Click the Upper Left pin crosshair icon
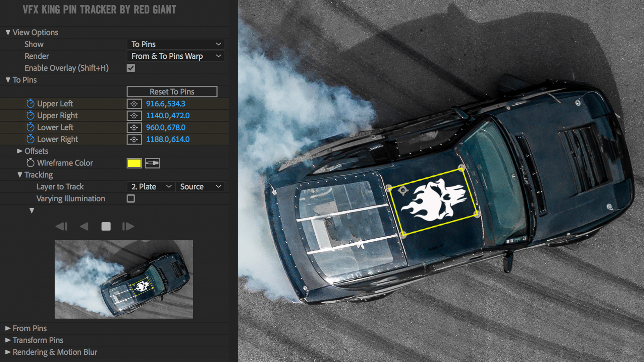The image size is (644, 362). point(135,104)
